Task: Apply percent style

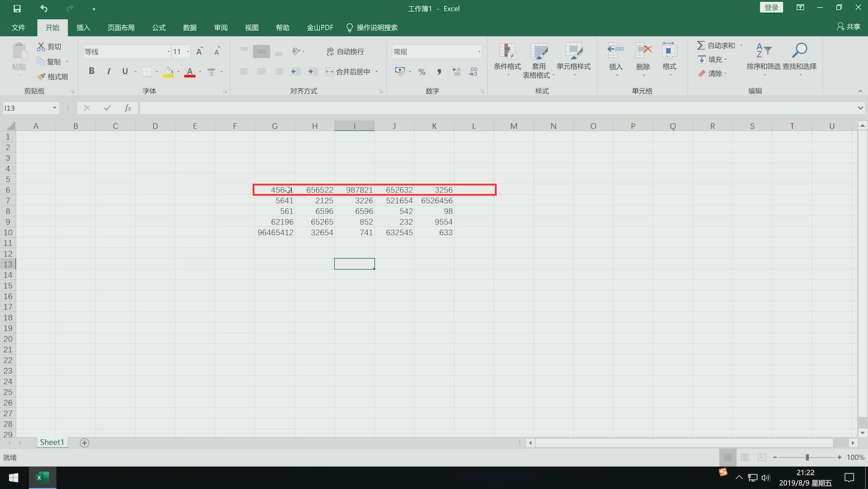Action: (x=422, y=72)
